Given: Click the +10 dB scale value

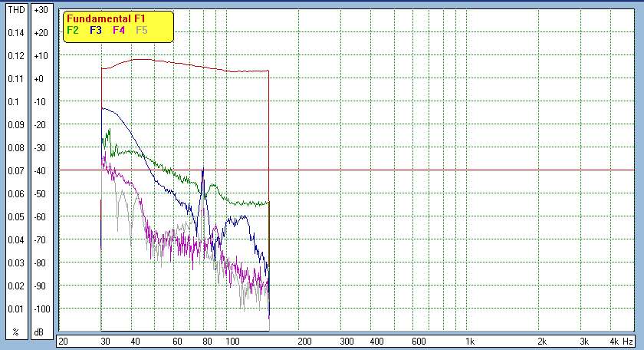Looking at the screenshot, I should (x=41, y=56).
